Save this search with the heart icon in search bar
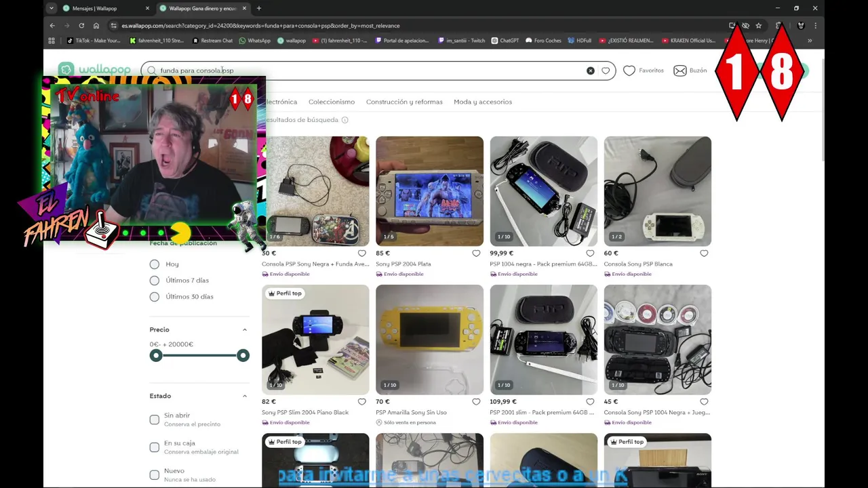868x488 pixels. tap(606, 70)
